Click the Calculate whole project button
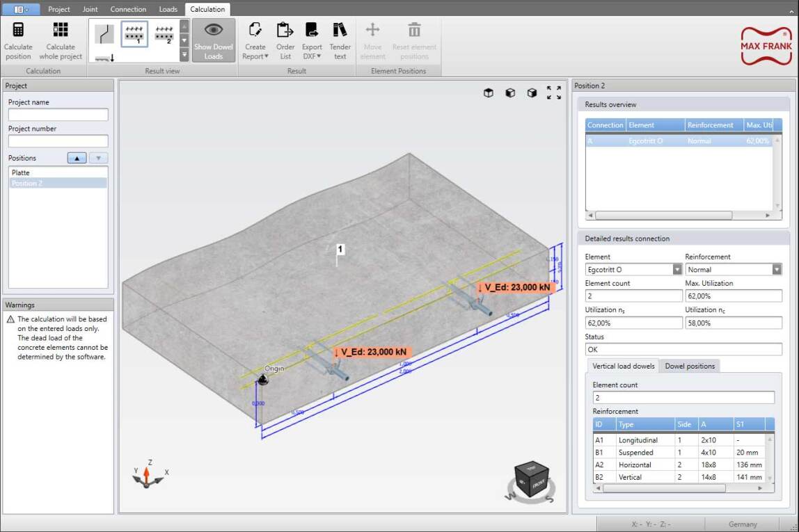This screenshot has height=532, width=799. point(61,41)
